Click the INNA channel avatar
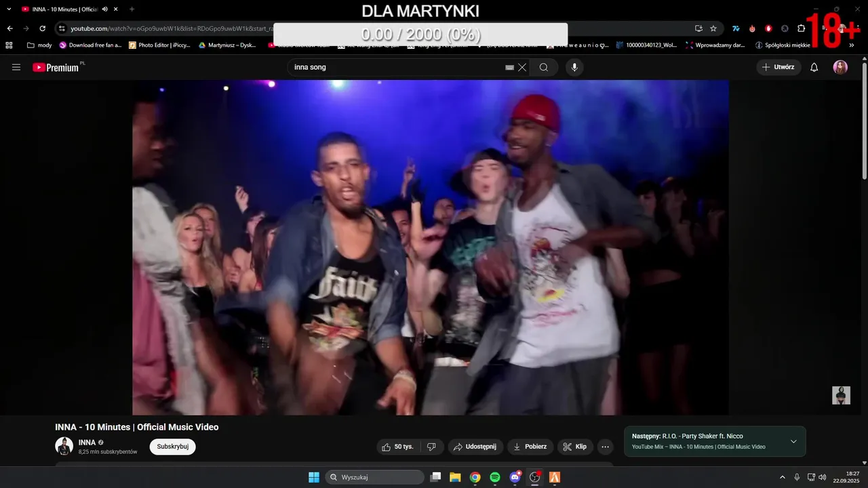868x488 pixels. coord(64,446)
